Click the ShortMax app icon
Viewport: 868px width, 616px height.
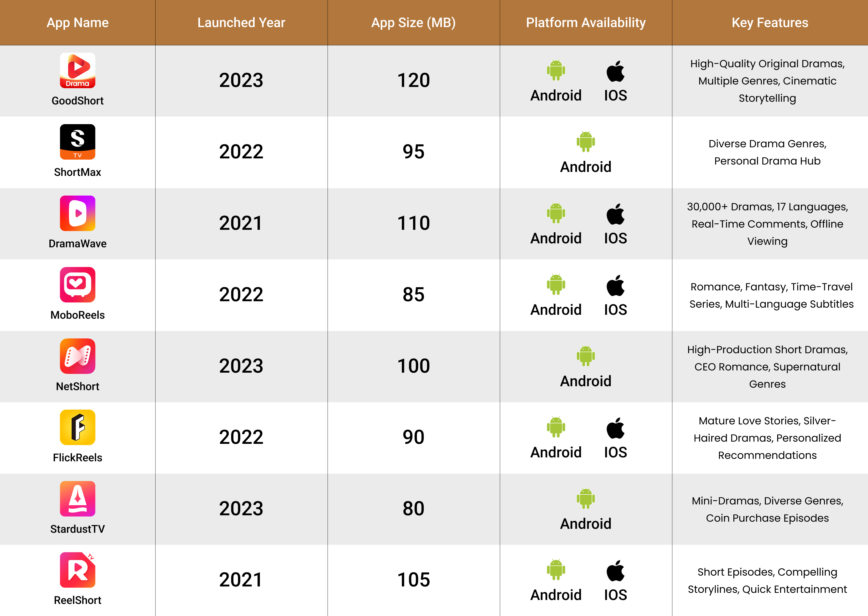77,142
